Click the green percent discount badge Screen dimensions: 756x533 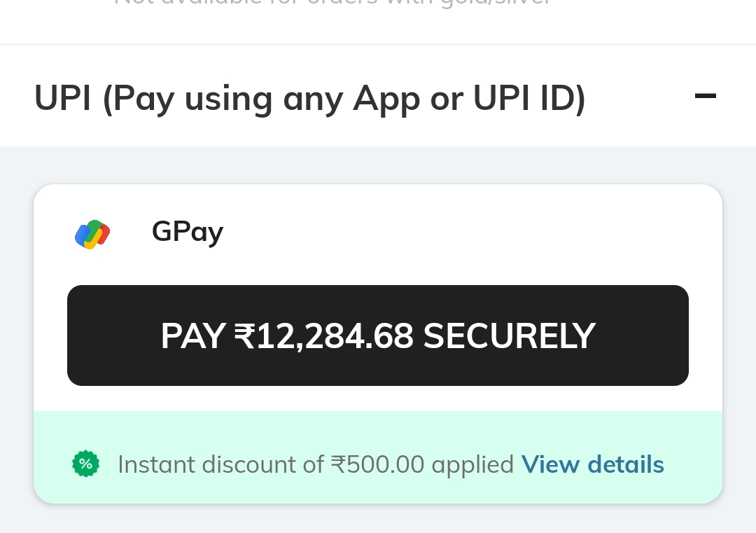[x=86, y=464]
